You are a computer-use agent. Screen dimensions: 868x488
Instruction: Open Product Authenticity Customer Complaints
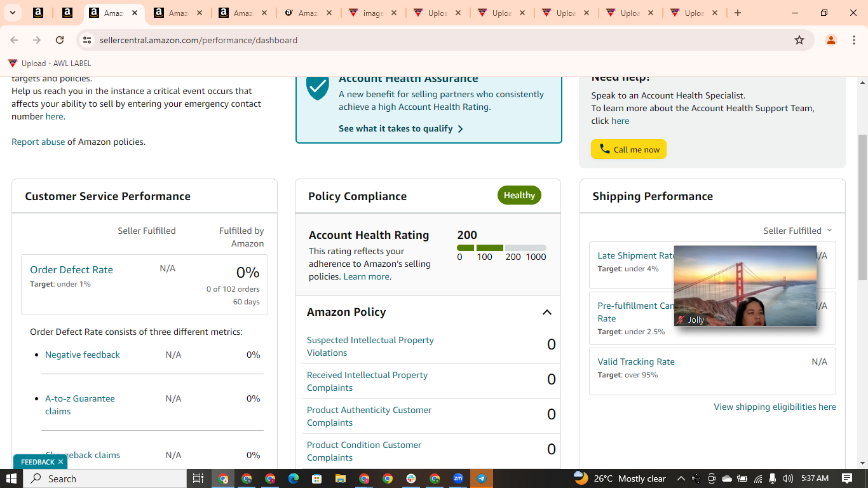click(x=369, y=416)
